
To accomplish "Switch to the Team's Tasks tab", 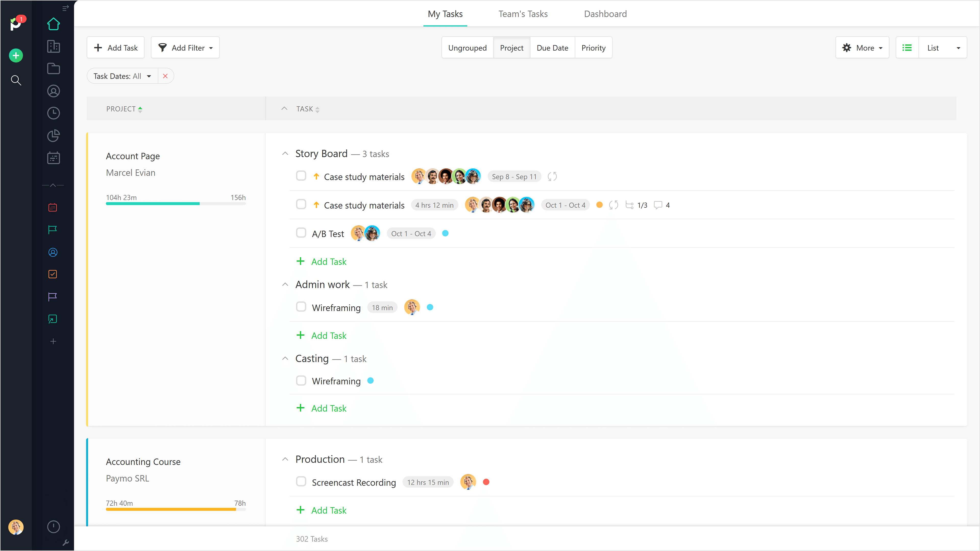I will click(x=523, y=14).
